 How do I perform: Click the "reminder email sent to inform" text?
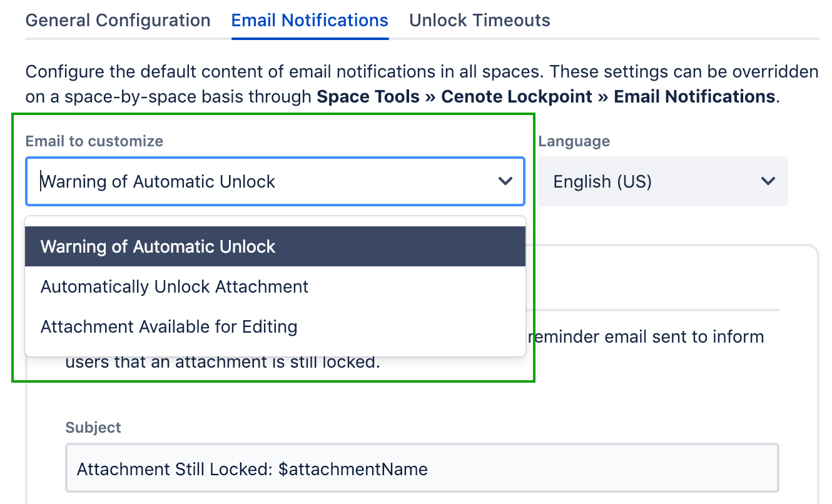[647, 337]
